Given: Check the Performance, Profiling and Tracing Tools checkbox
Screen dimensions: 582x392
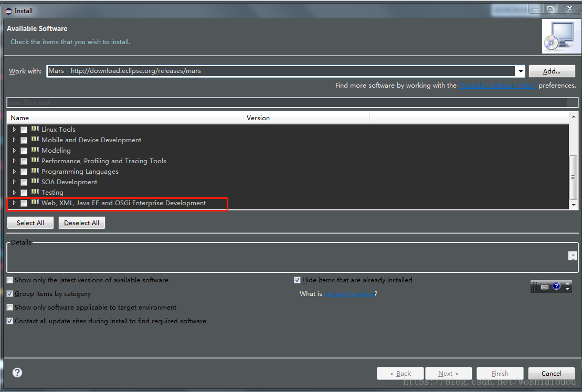Looking at the screenshot, I should (24, 161).
